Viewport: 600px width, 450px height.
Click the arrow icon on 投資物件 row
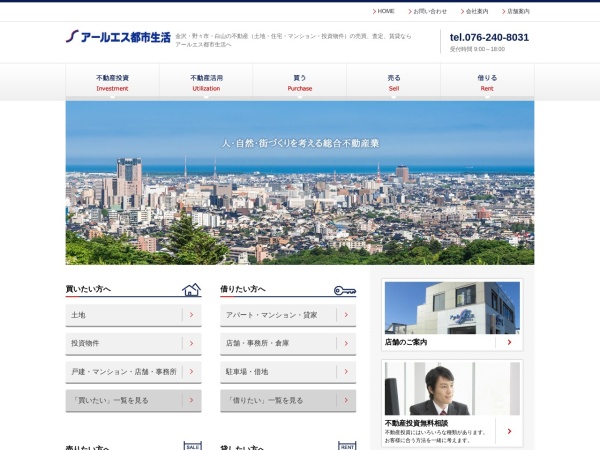[192, 343]
